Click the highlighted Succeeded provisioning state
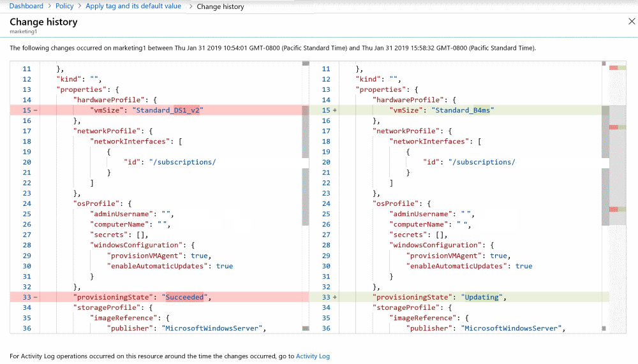The image size is (638, 364). click(x=184, y=297)
